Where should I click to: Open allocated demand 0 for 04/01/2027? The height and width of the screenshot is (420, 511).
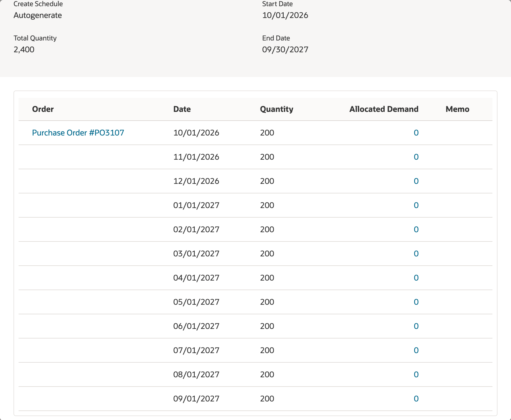[x=416, y=278]
